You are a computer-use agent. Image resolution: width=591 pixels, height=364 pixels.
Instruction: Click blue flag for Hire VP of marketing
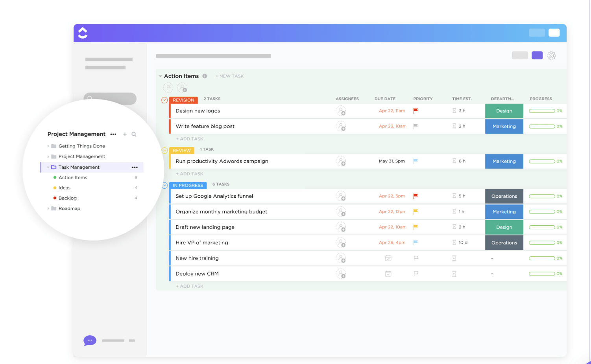click(x=416, y=243)
